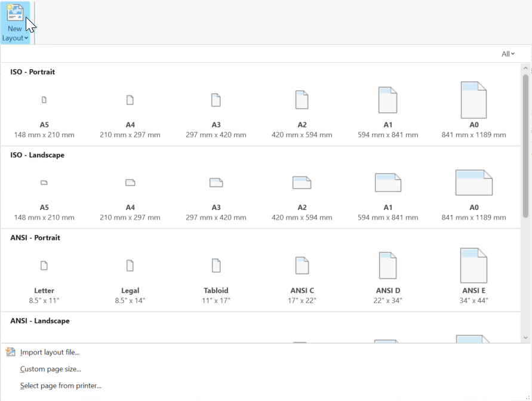Open the All filter dropdown

(x=508, y=54)
